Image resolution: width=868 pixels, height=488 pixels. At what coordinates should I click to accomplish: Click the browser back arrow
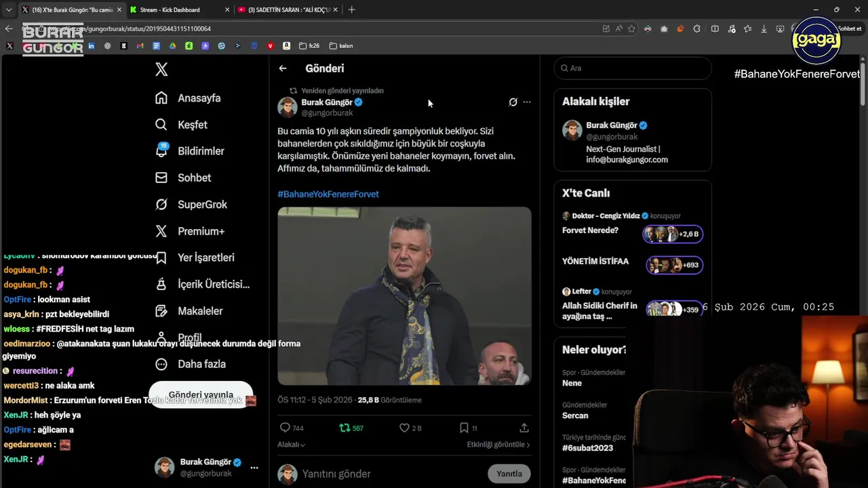pyautogui.click(x=9, y=28)
